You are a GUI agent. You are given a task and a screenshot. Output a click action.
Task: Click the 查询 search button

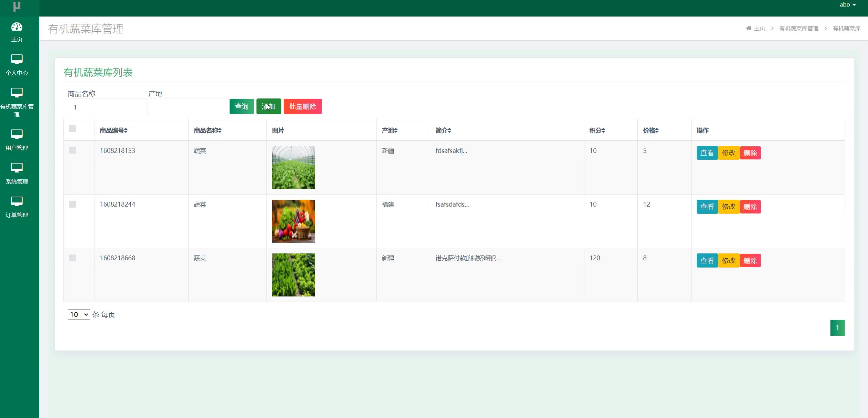click(241, 106)
